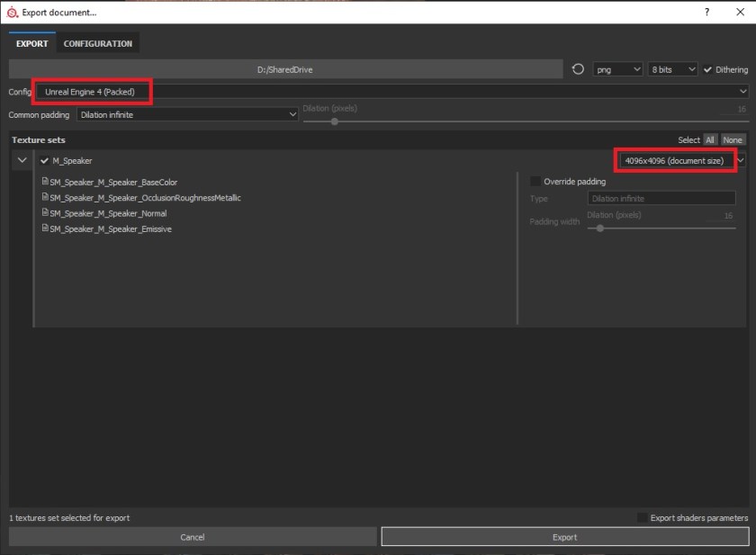Open the png file format dropdown
The image size is (756, 555).
point(617,69)
